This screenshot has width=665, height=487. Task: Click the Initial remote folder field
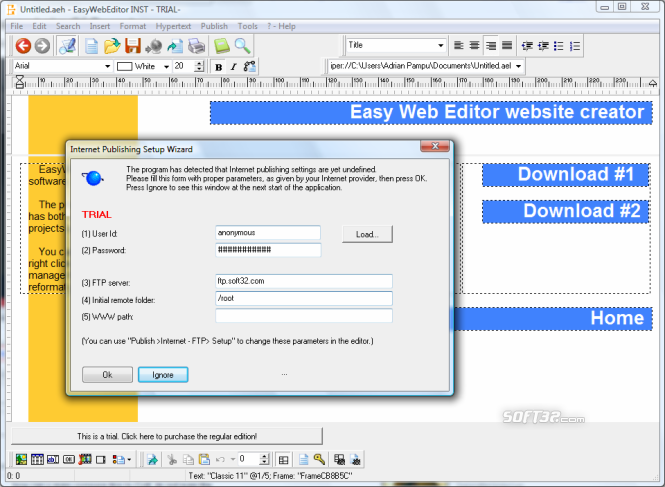coord(304,298)
